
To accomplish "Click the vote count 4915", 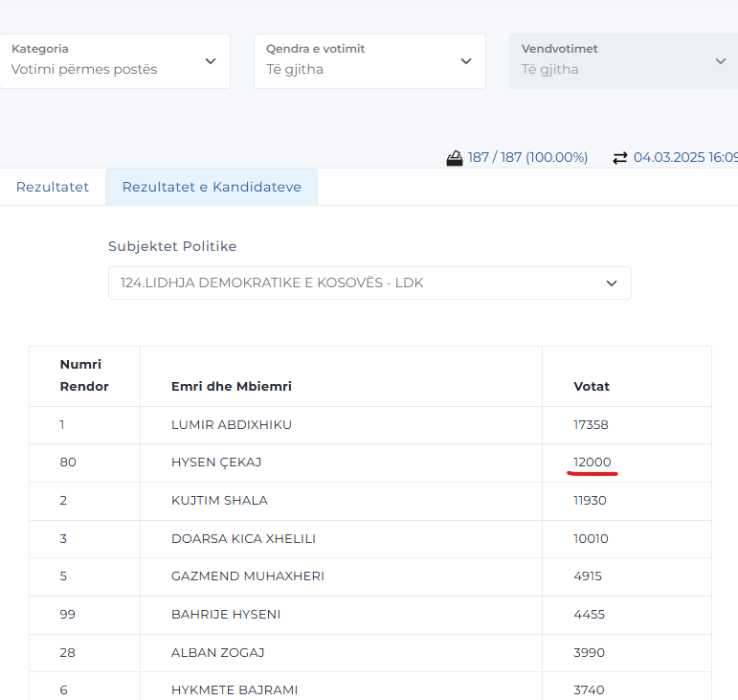I will coord(588,576).
